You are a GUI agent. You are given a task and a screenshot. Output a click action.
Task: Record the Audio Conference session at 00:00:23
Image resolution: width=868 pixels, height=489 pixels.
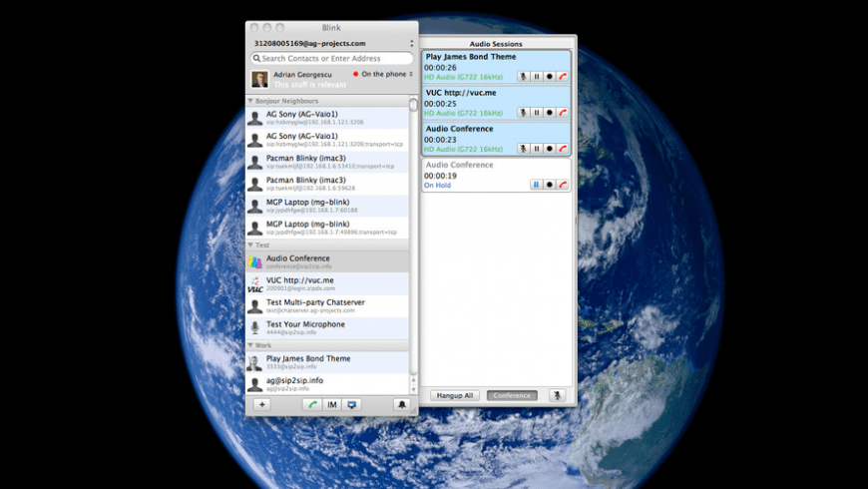coord(550,149)
